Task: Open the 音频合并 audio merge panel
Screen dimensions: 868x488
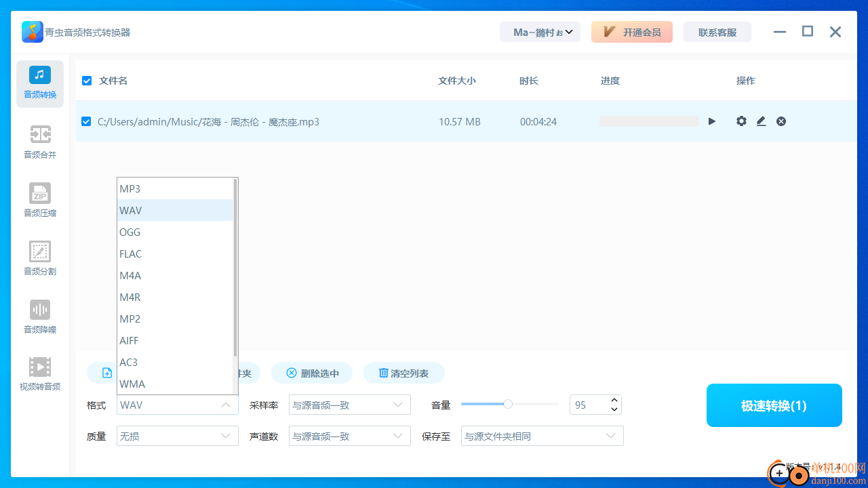Action: pos(39,142)
